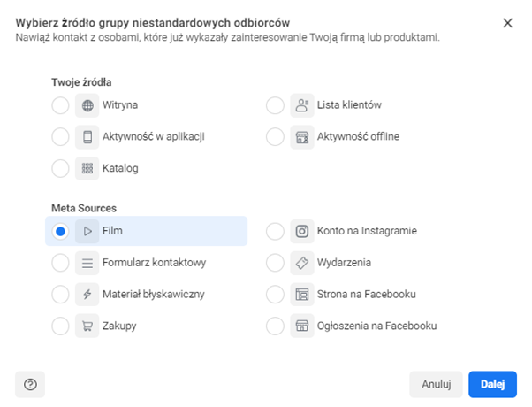532x407 pixels.
Task: Click the Instagram icon for Konto na Instagramie
Action: [302, 231]
